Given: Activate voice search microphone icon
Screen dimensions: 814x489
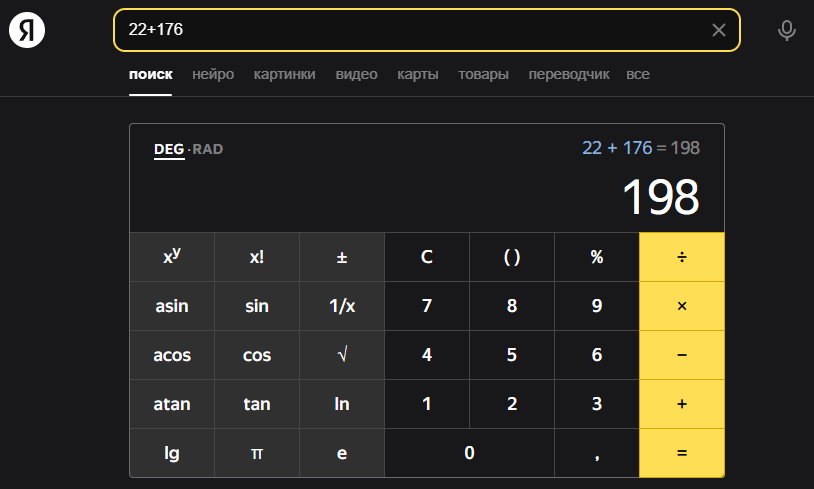Looking at the screenshot, I should click(x=787, y=31).
